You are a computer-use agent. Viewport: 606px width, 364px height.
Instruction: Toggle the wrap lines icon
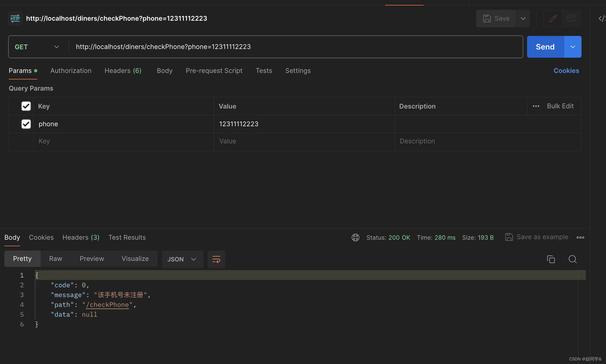coord(216,259)
